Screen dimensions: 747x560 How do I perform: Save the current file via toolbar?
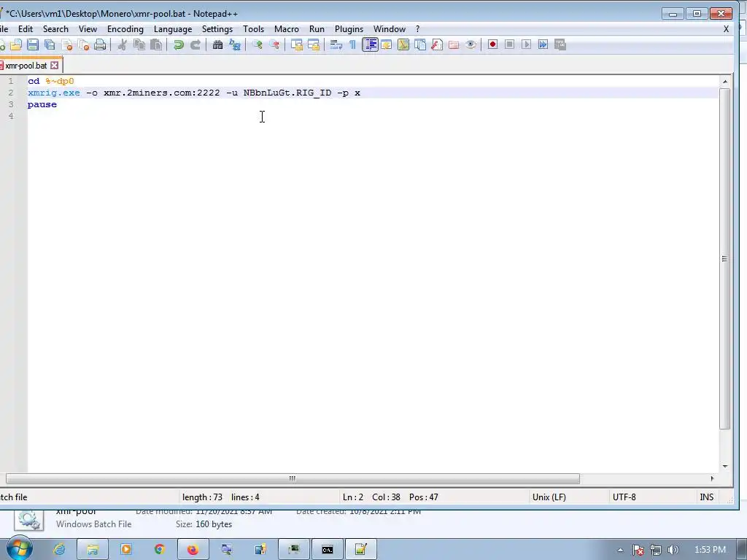click(x=32, y=44)
